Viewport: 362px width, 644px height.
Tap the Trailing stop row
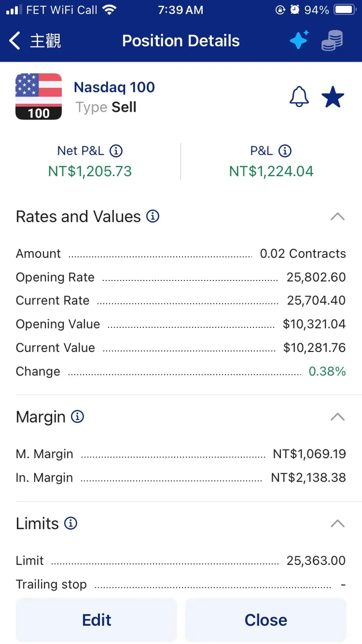[x=181, y=585]
